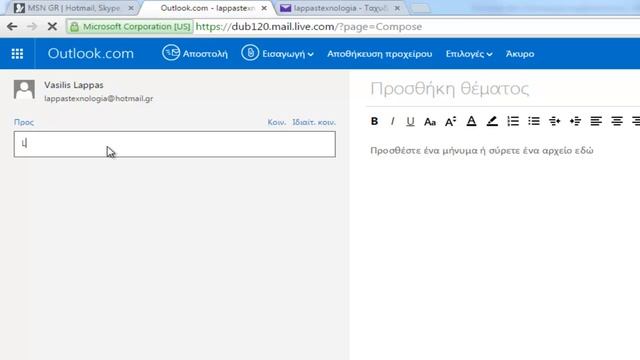
Task: Open the Outlook app launcher grid
Action: coord(17,53)
